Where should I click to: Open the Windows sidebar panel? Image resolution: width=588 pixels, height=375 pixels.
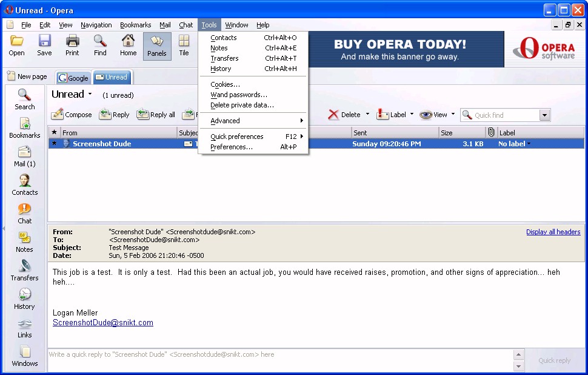(25, 356)
